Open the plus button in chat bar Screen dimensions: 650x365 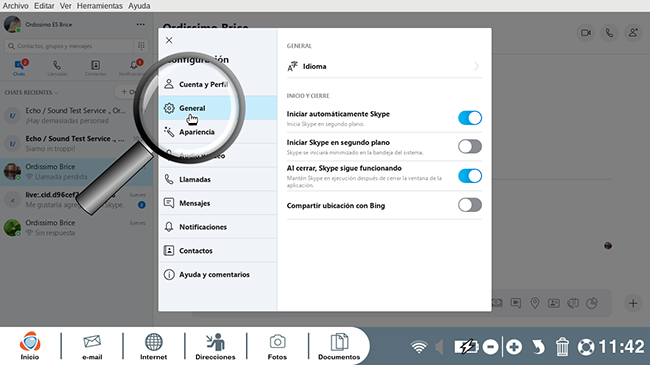633,303
